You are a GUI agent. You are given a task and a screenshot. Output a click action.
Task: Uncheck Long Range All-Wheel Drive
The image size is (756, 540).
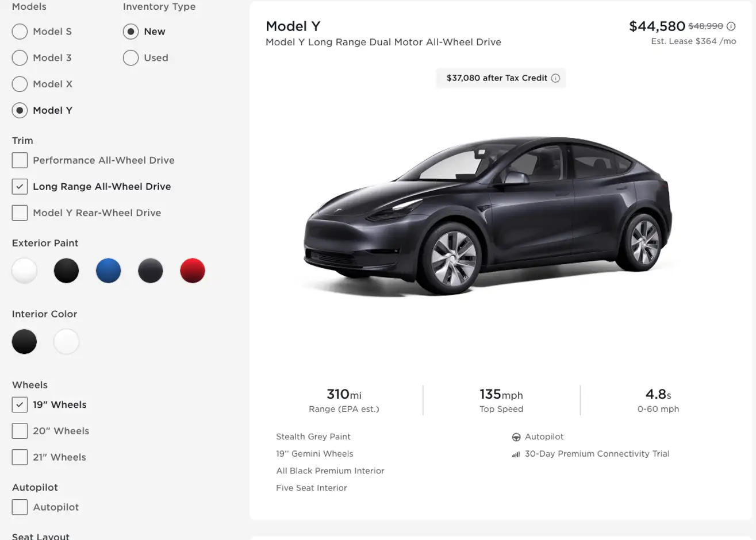point(20,187)
